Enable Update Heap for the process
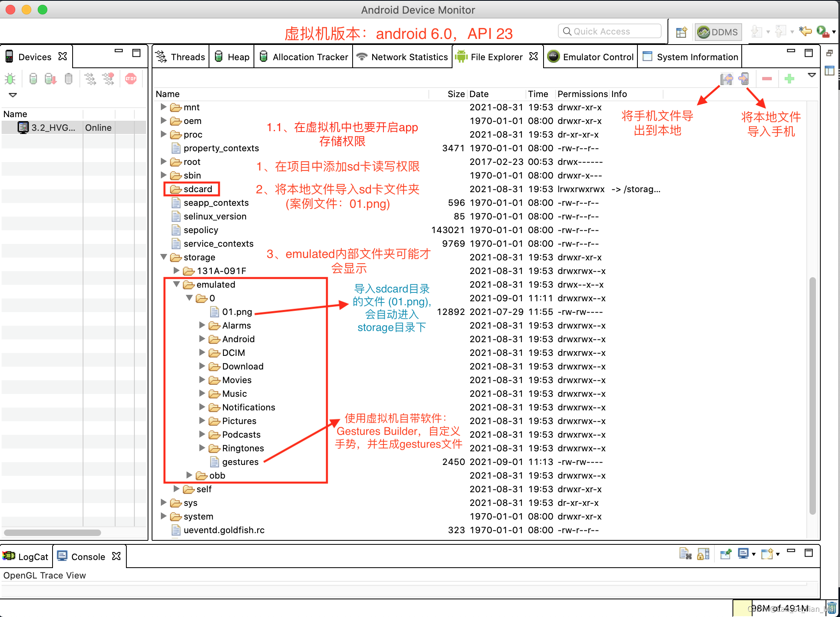Image resolution: width=840 pixels, height=617 pixels. (x=32, y=78)
